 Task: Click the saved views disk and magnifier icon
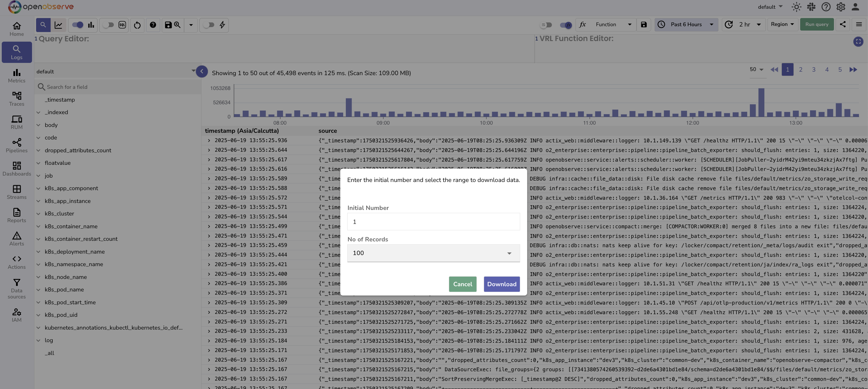point(173,25)
